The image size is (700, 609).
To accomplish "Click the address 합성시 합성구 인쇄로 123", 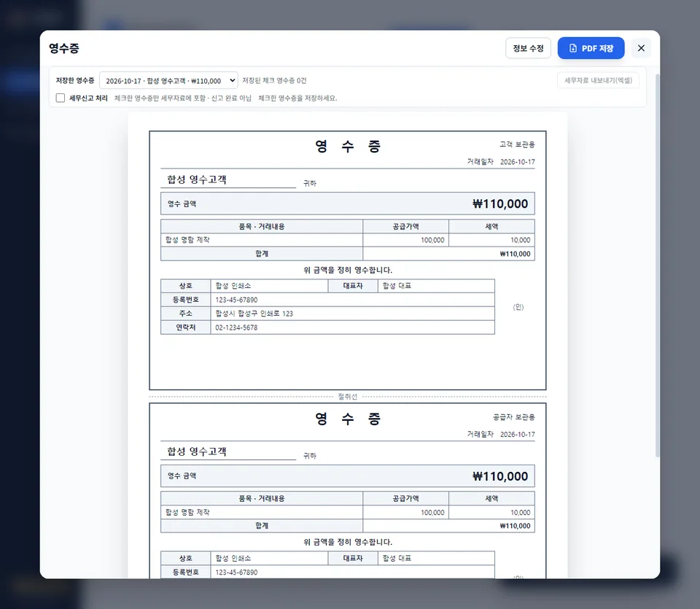I will click(x=254, y=314).
